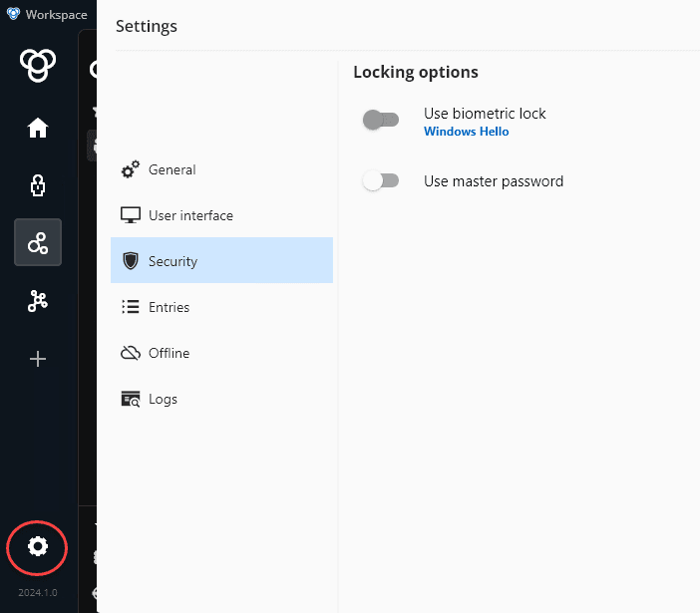700x613 pixels.
Task: Open the Logs settings category
Action: pyautogui.click(x=163, y=399)
